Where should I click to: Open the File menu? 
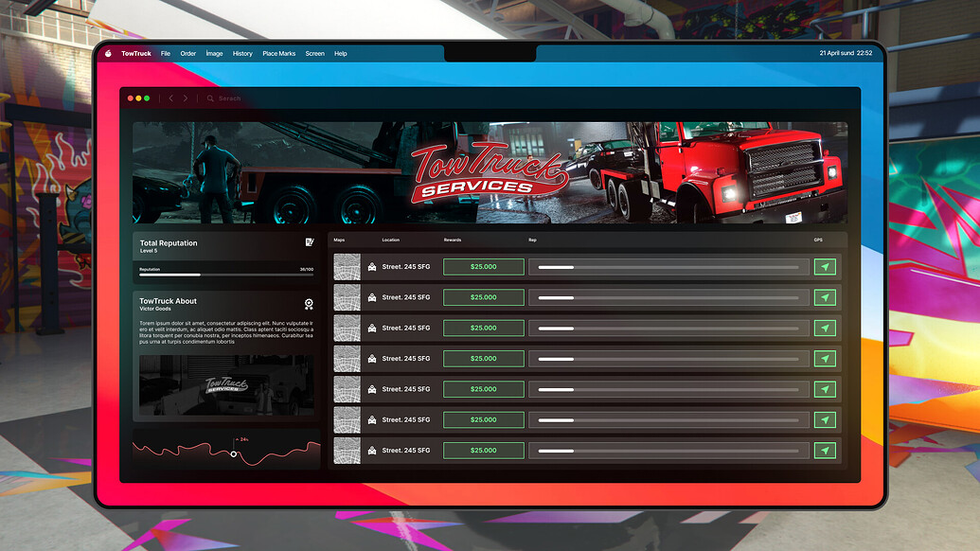click(165, 53)
